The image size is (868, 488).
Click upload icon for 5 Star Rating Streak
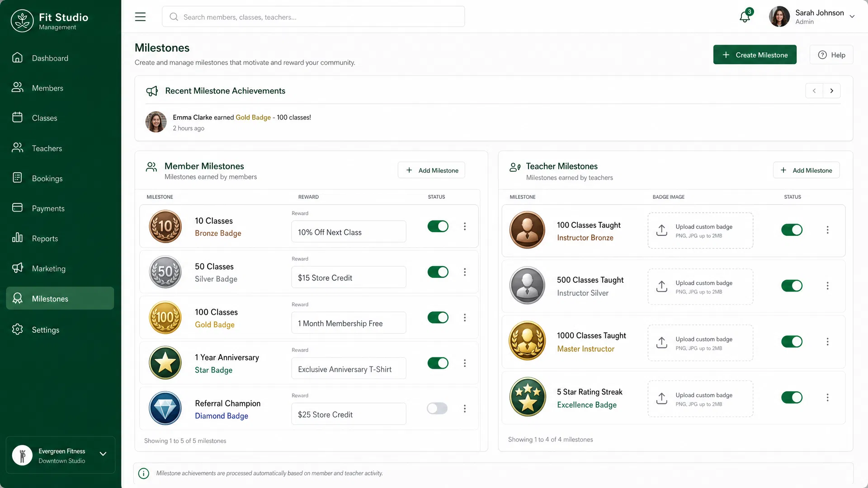[662, 398]
